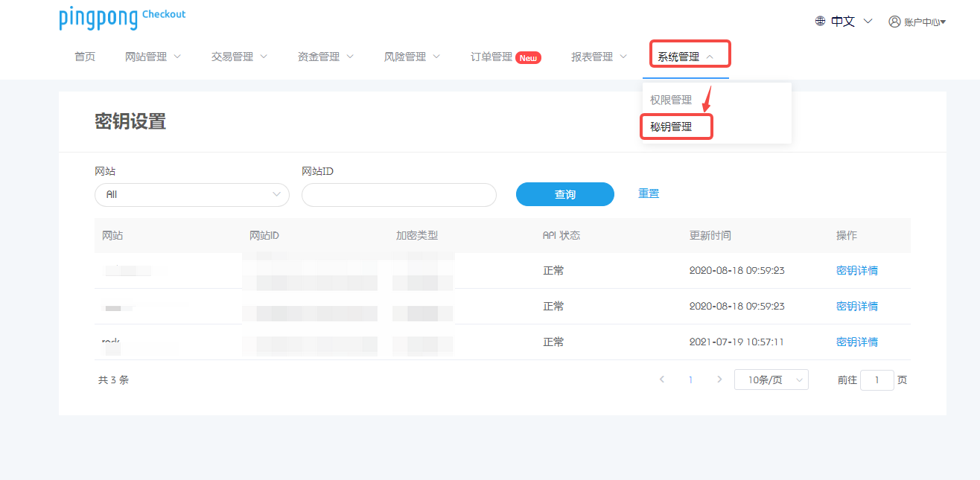The image size is (980, 480).
Task: Open the 中文 language dropdown
Action: click(851, 22)
